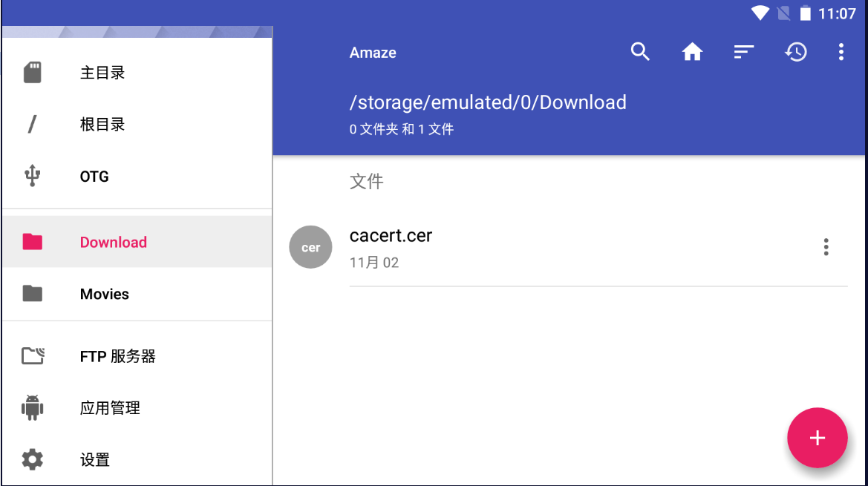Click the search magnifier icon
868x486 pixels.
click(x=640, y=52)
